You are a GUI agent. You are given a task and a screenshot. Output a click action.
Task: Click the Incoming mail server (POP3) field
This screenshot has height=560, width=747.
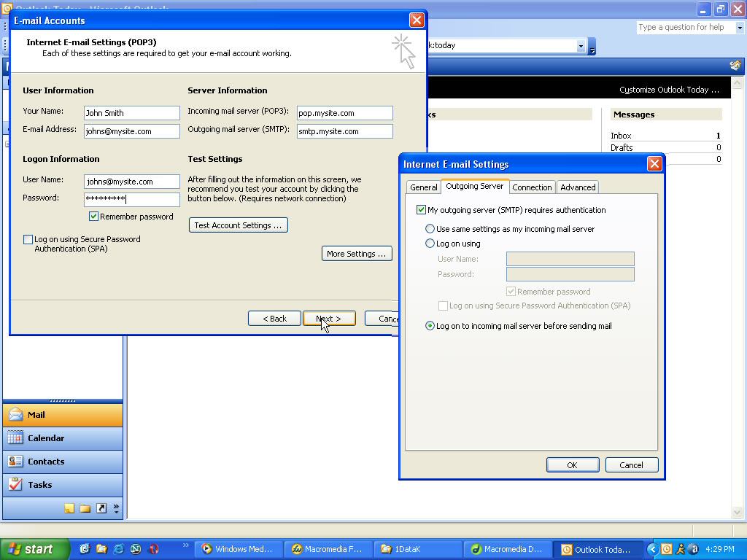point(344,113)
